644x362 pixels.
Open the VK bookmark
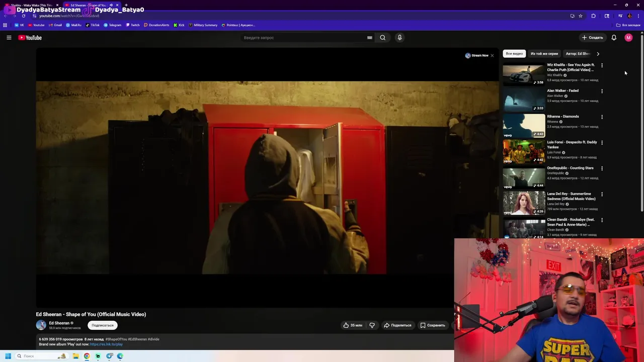coord(20,25)
